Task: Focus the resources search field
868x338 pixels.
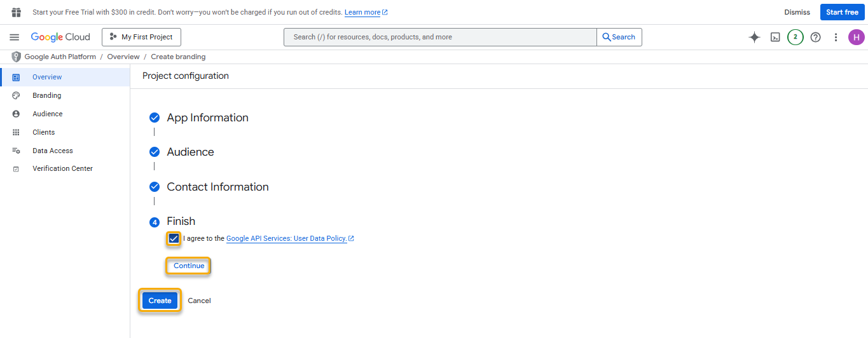Action: coord(440,37)
